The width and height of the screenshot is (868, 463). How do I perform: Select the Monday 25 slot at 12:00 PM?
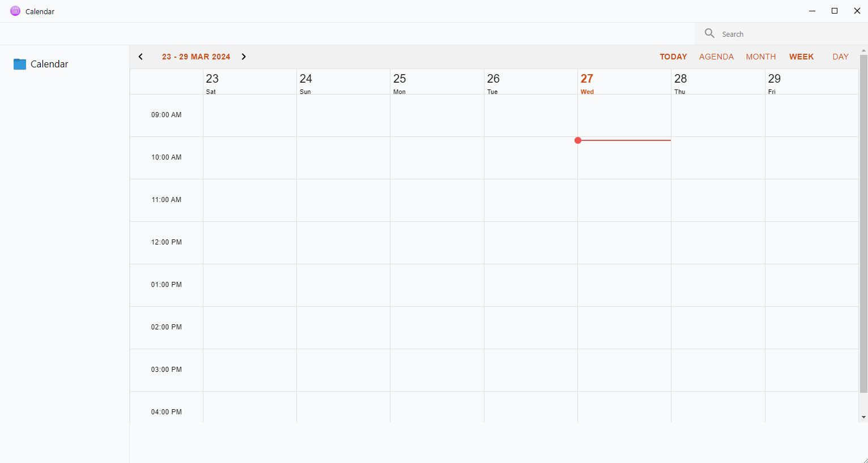437,243
